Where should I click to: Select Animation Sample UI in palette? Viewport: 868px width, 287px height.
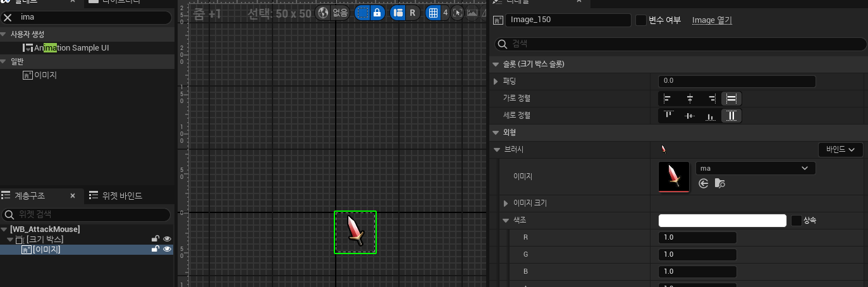71,48
